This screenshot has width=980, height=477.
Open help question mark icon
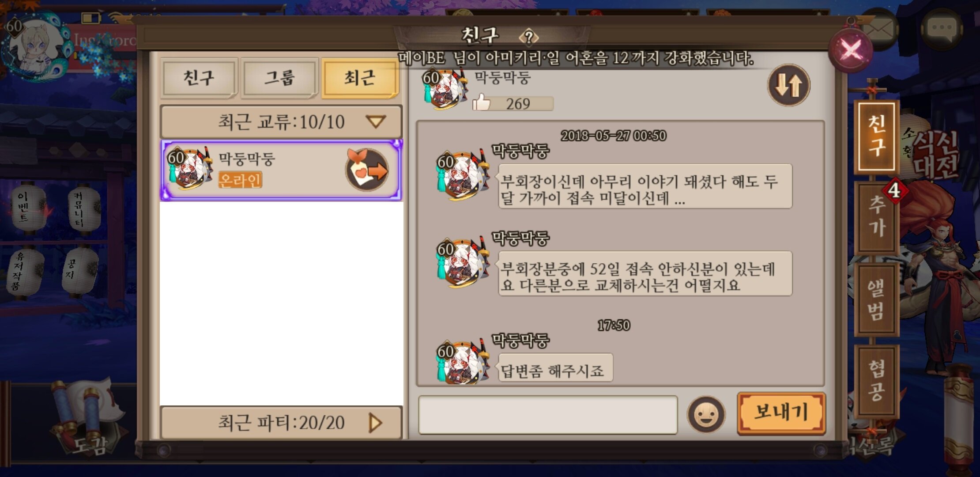click(x=529, y=37)
